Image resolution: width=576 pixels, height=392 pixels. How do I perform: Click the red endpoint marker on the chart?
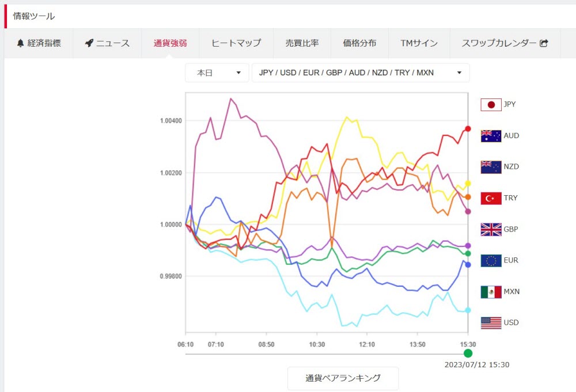click(468, 128)
